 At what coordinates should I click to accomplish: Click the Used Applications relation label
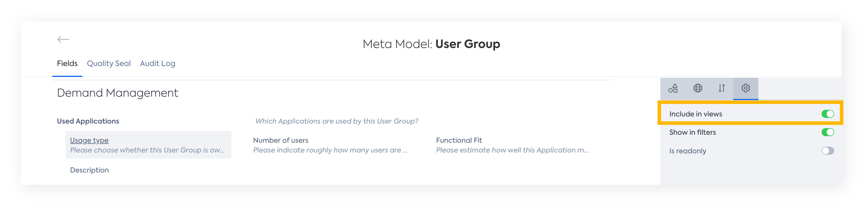[88, 121]
